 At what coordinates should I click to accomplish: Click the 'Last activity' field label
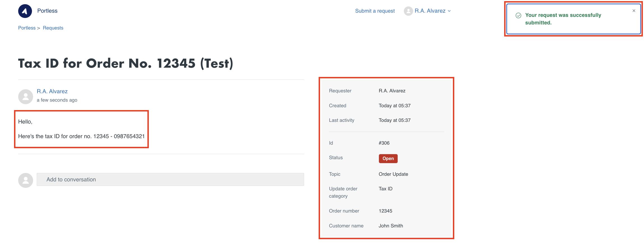tap(342, 120)
